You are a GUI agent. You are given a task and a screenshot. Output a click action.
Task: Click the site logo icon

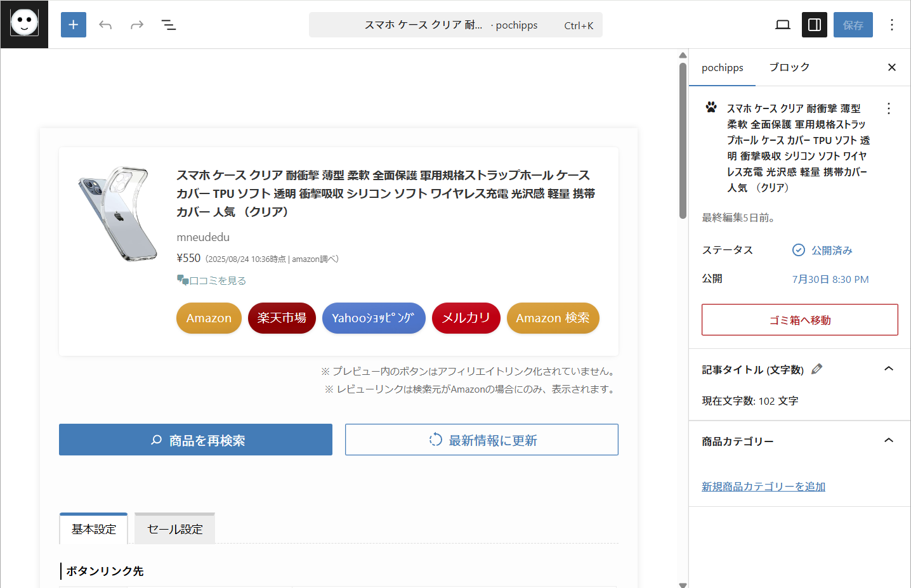pyautogui.click(x=24, y=24)
